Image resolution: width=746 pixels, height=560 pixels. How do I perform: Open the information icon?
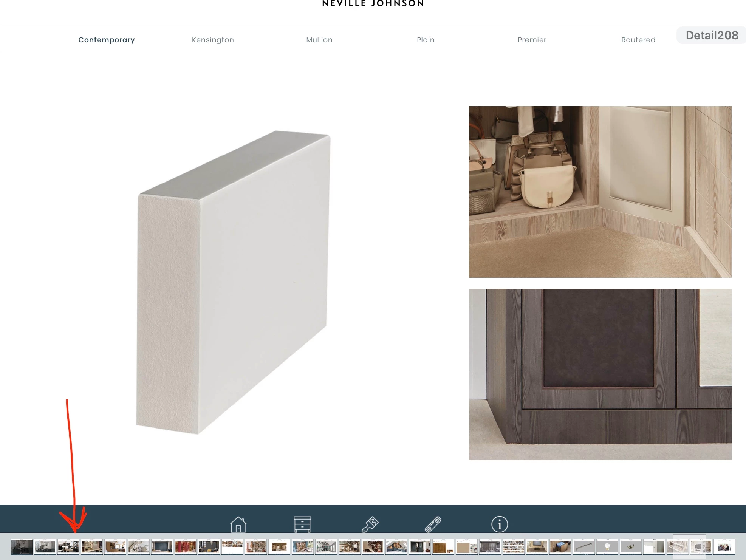coord(499,524)
